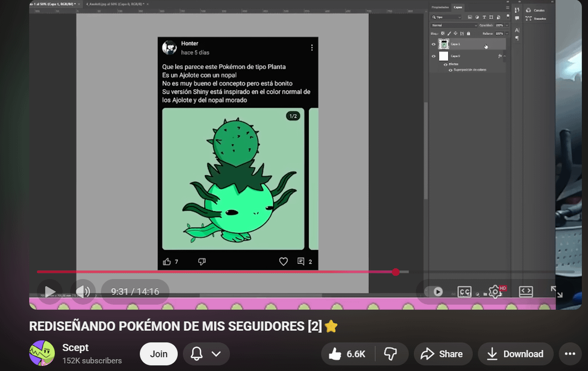
Task: Switch to theater mode view
Action: 525,292
